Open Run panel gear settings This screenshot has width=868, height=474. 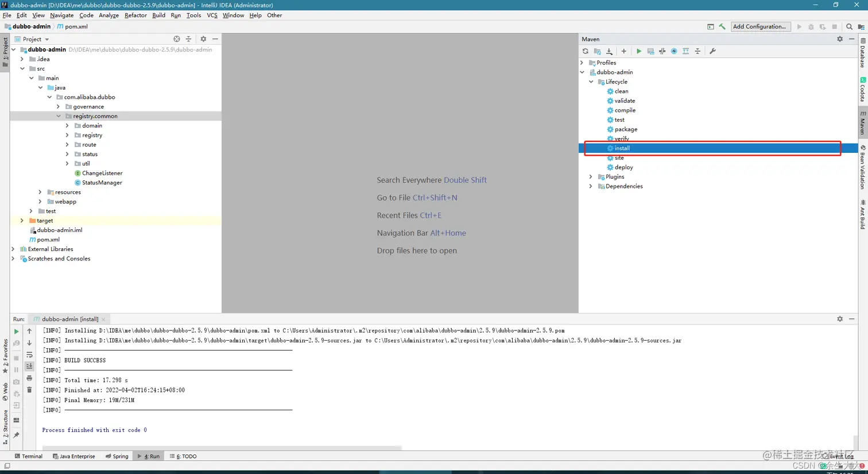(840, 319)
